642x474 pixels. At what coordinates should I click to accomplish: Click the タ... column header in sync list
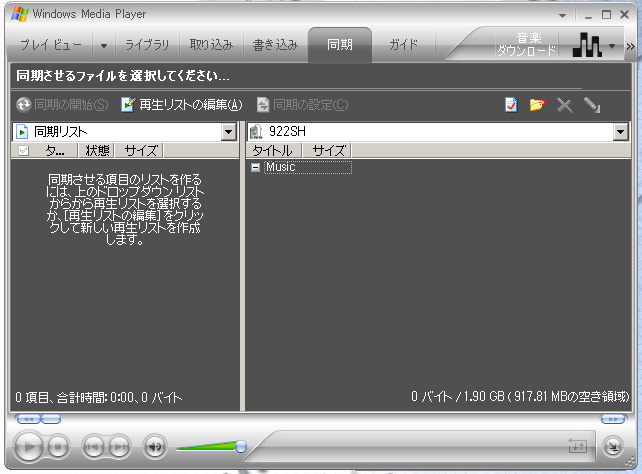(54, 151)
